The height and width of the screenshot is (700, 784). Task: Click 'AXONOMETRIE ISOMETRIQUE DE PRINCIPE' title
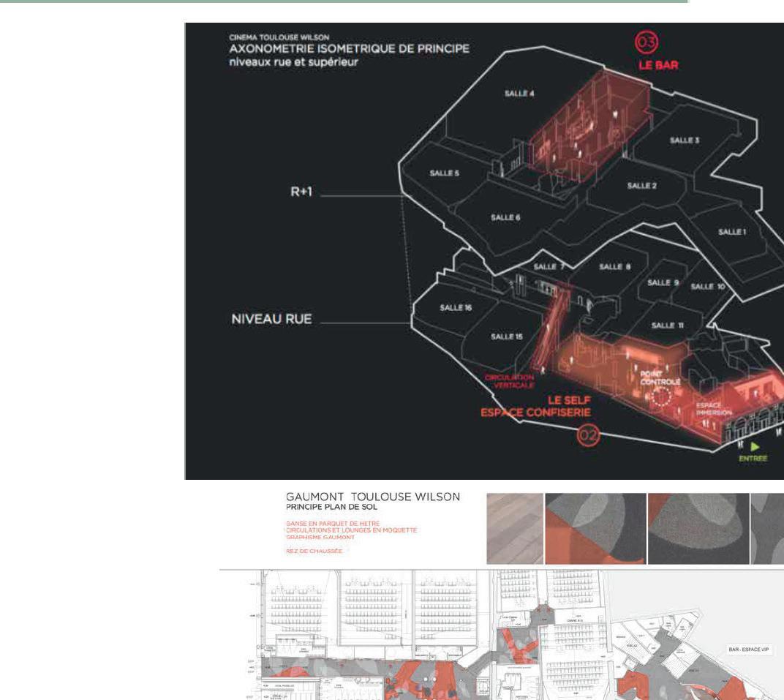349,49
